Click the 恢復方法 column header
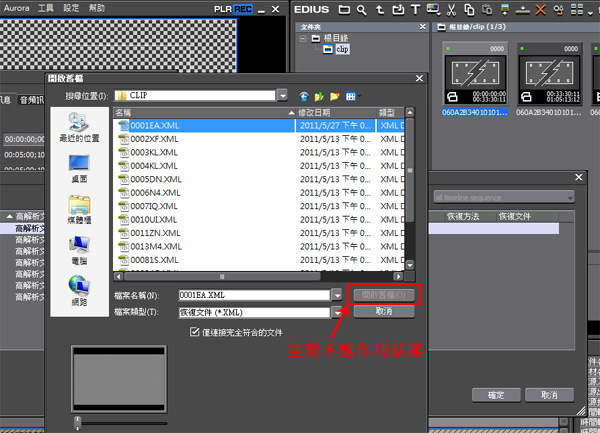 tap(463, 216)
